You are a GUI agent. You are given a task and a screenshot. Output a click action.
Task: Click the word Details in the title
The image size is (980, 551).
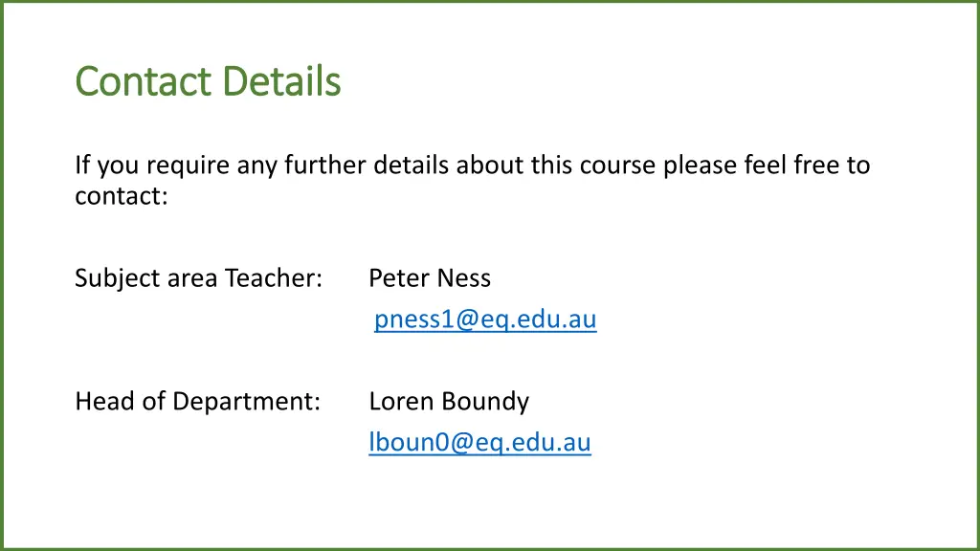click(281, 81)
